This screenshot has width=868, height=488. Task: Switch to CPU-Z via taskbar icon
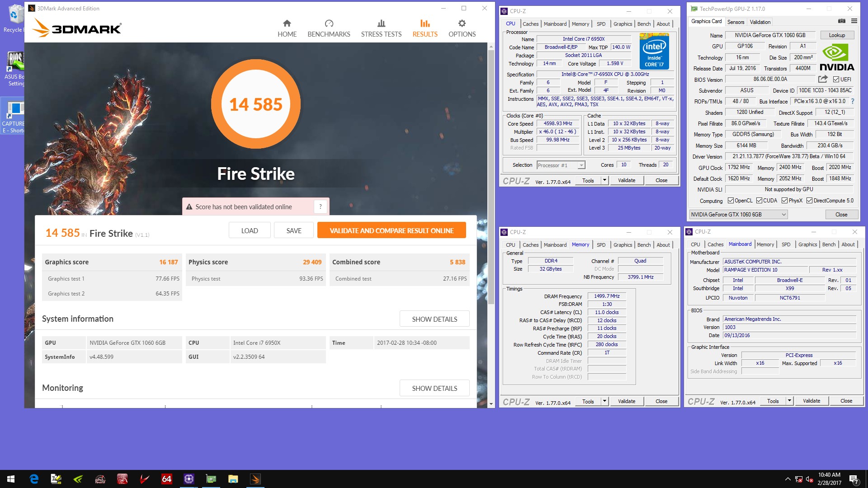(189, 479)
